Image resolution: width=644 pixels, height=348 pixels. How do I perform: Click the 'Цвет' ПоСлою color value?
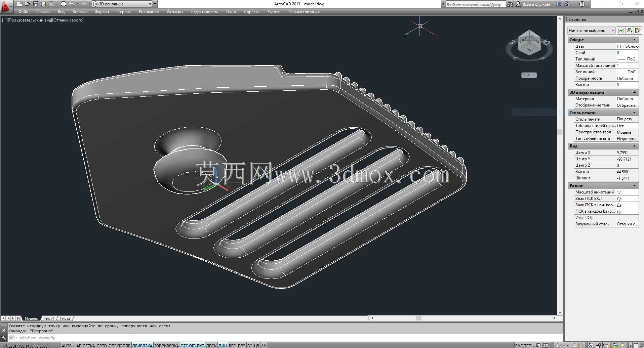627,46
